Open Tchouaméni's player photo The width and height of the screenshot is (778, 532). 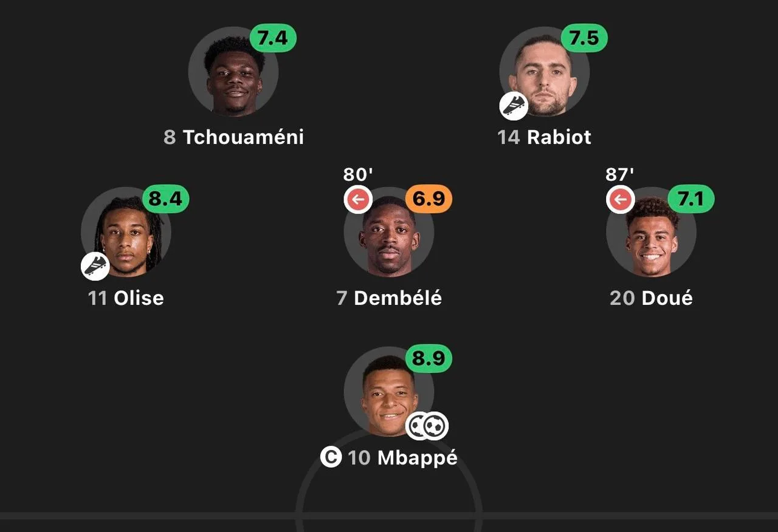coord(233,71)
